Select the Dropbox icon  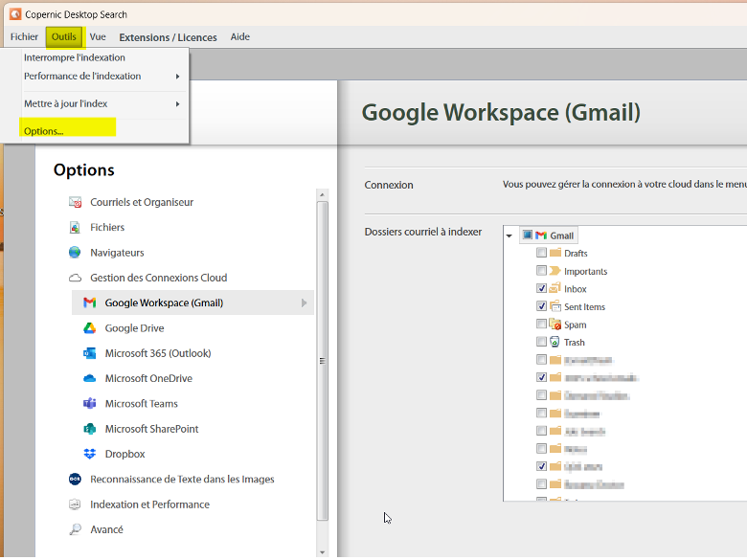89,454
